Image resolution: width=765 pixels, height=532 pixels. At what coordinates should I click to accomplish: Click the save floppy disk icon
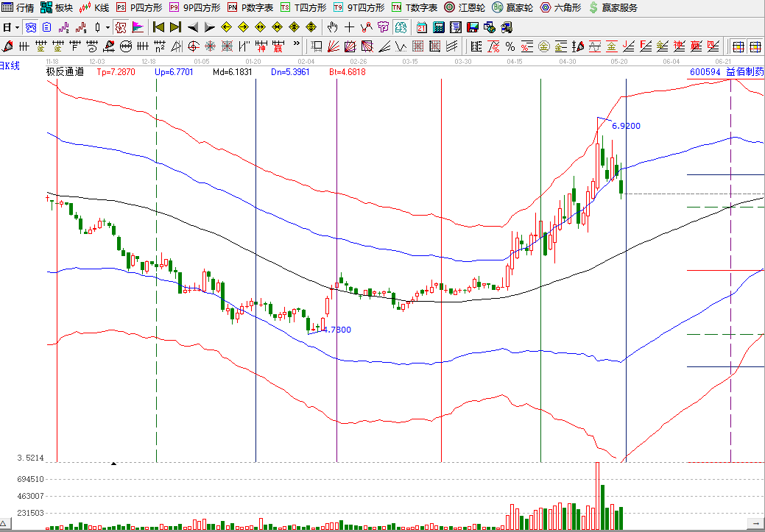(x=472, y=27)
